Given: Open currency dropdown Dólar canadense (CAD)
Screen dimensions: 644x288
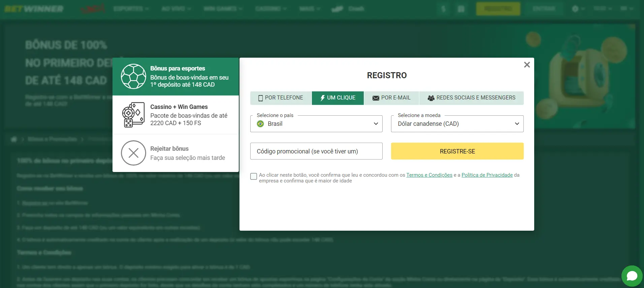Looking at the screenshot, I should click(x=457, y=124).
